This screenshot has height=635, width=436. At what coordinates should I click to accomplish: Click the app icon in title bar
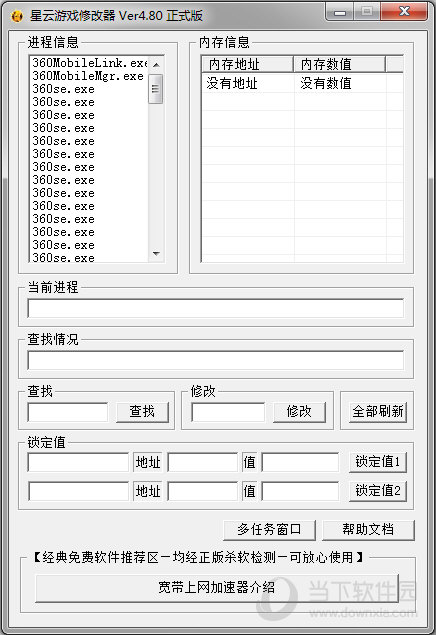point(17,16)
